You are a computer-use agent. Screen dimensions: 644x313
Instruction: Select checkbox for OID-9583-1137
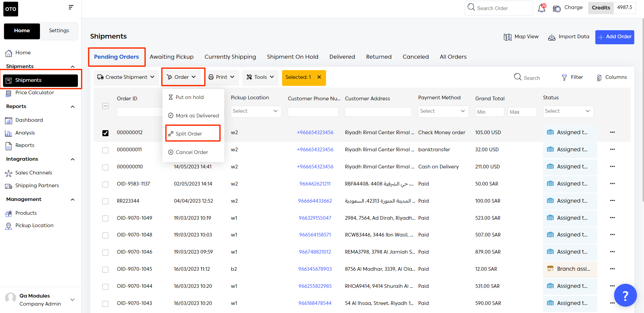click(x=105, y=185)
